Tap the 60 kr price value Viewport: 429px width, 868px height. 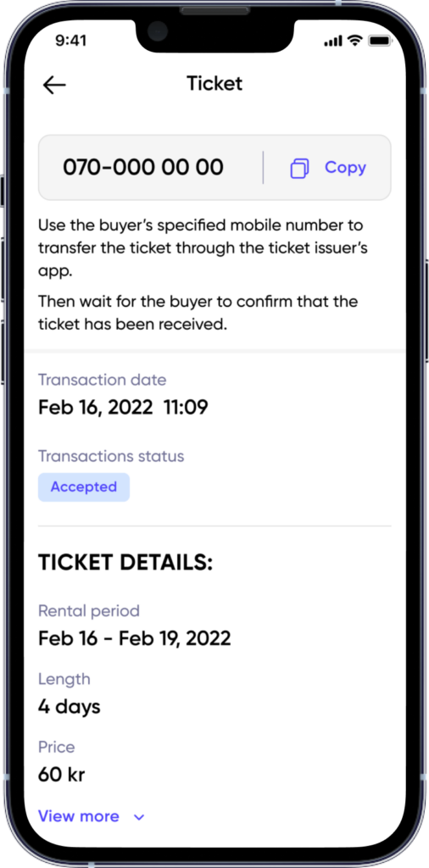(61, 775)
